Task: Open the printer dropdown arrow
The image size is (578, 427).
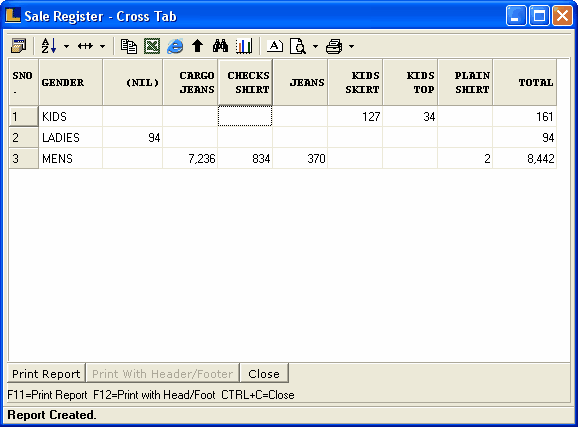Action: 351,46
